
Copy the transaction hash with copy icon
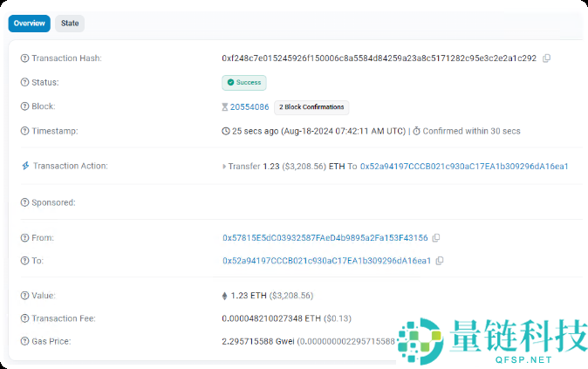coord(546,58)
